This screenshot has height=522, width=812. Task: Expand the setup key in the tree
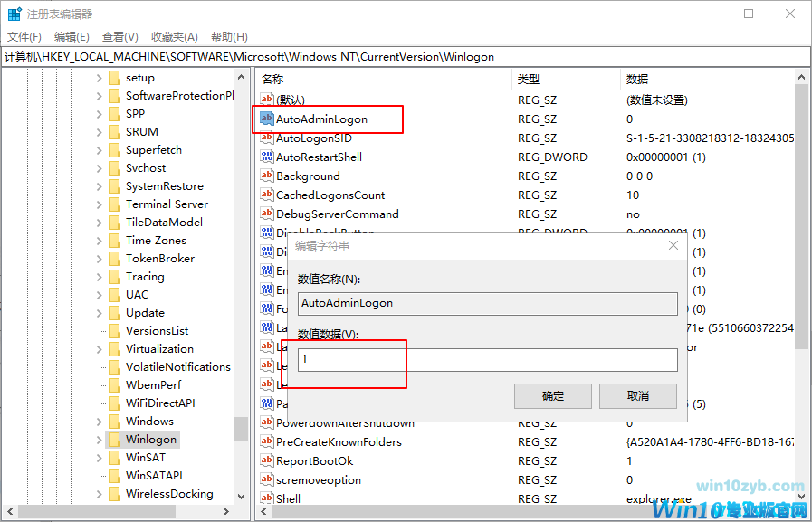pos(100,77)
